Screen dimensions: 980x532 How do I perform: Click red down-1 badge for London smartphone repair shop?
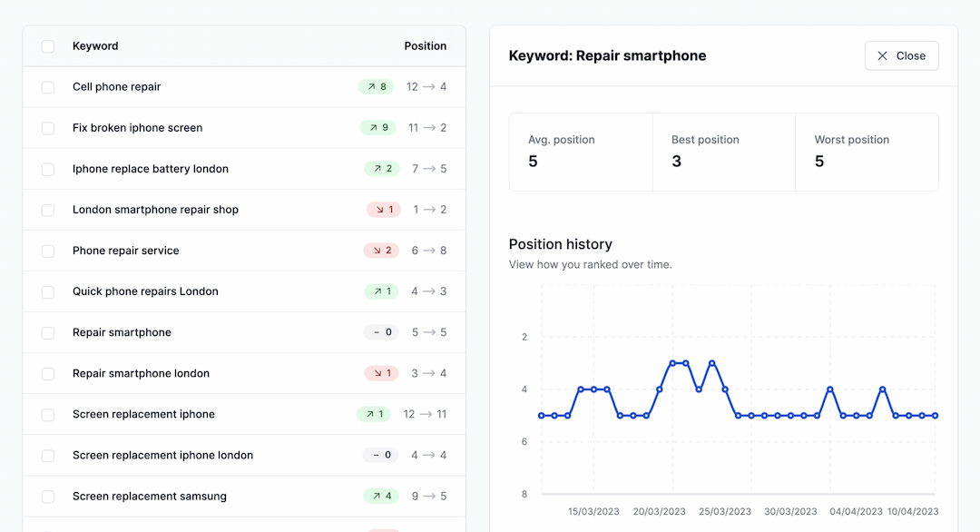[383, 210]
